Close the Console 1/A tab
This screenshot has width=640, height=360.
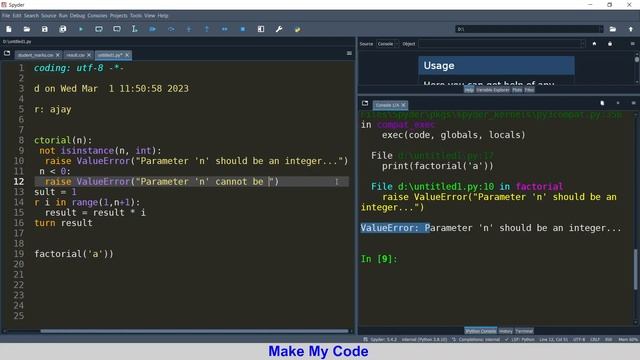tap(403, 105)
